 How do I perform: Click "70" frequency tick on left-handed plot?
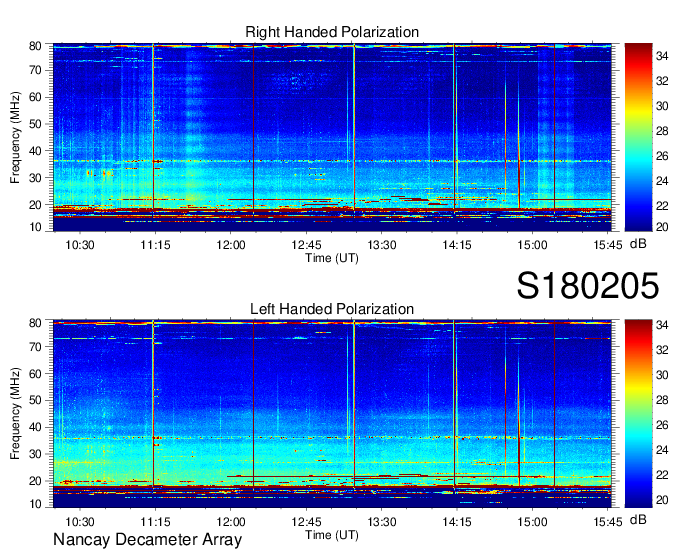coord(35,346)
